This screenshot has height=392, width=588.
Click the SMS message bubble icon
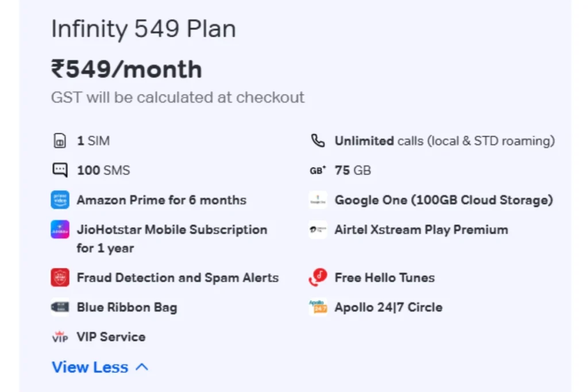(x=60, y=170)
